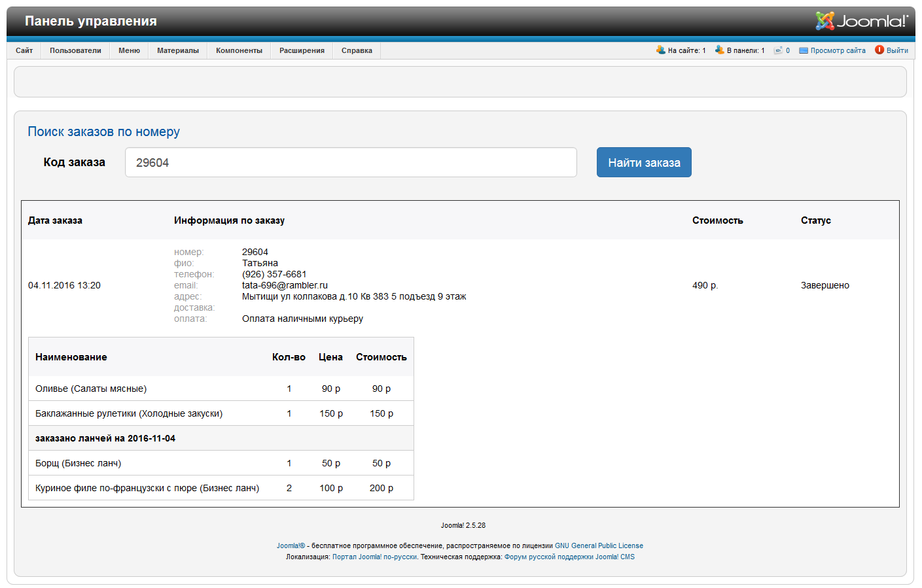Open the GNU General Public License link

click(x=599, y=545)
